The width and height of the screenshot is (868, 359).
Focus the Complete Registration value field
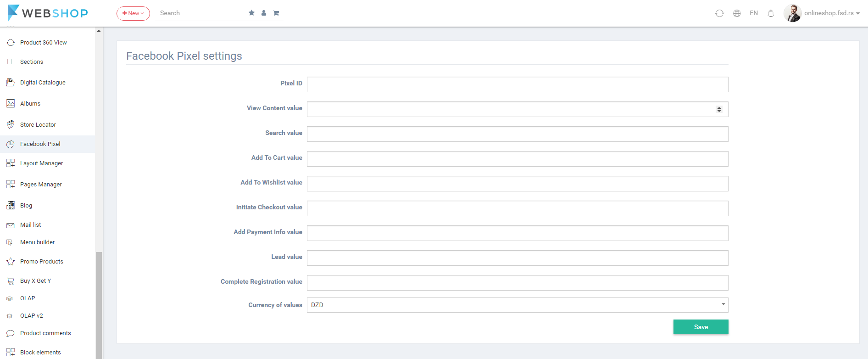(517, 283)
